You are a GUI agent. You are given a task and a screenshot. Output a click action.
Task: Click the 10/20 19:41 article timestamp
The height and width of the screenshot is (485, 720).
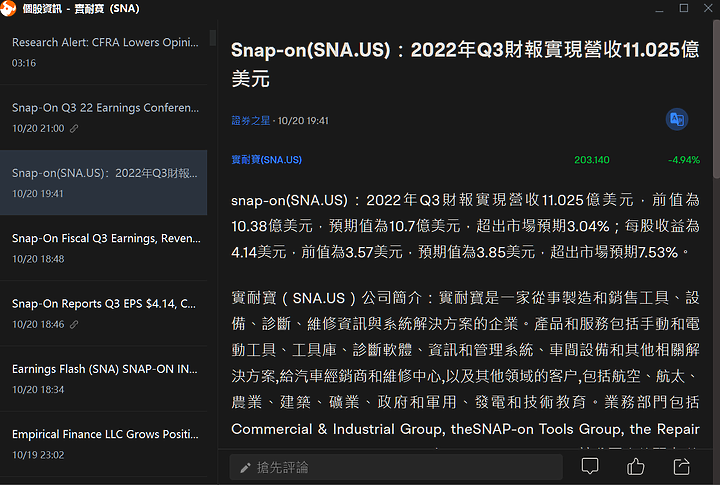[303, 121]
